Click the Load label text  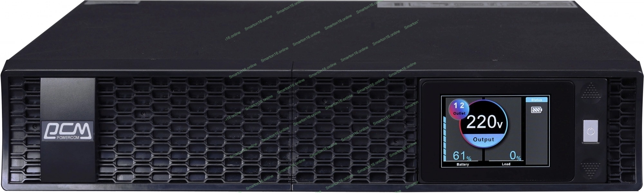coord(506,164)
